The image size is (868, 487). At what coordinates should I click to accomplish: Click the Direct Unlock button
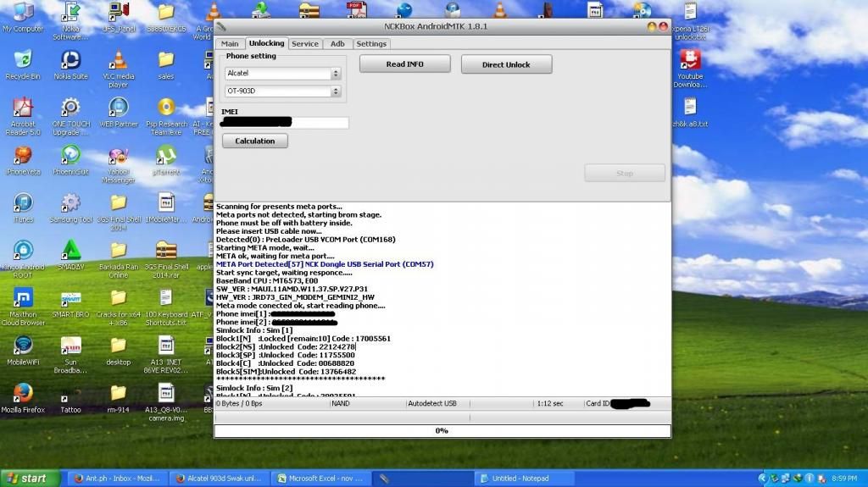(x=506, y=64)
